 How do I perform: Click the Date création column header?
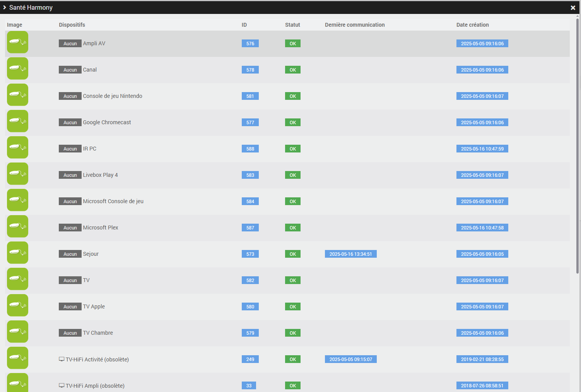point(473,25)
